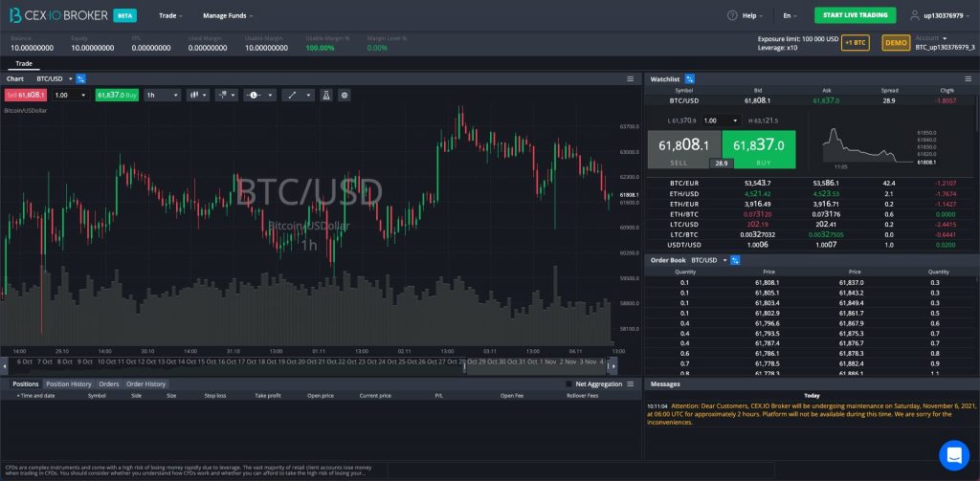Sort positions by Time and date column
980x481 pixels.
(35, 396)
